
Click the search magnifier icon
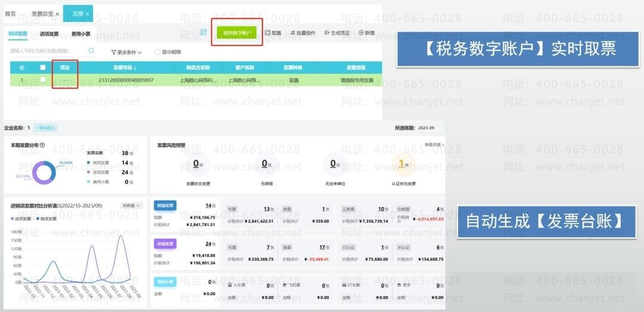[x=91, y=51]
